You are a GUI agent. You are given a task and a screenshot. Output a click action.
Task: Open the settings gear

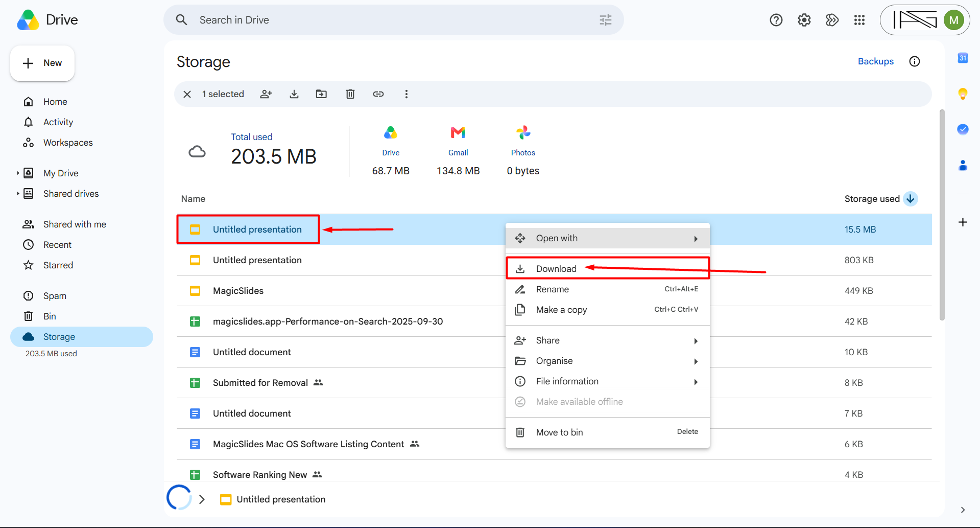804,20
